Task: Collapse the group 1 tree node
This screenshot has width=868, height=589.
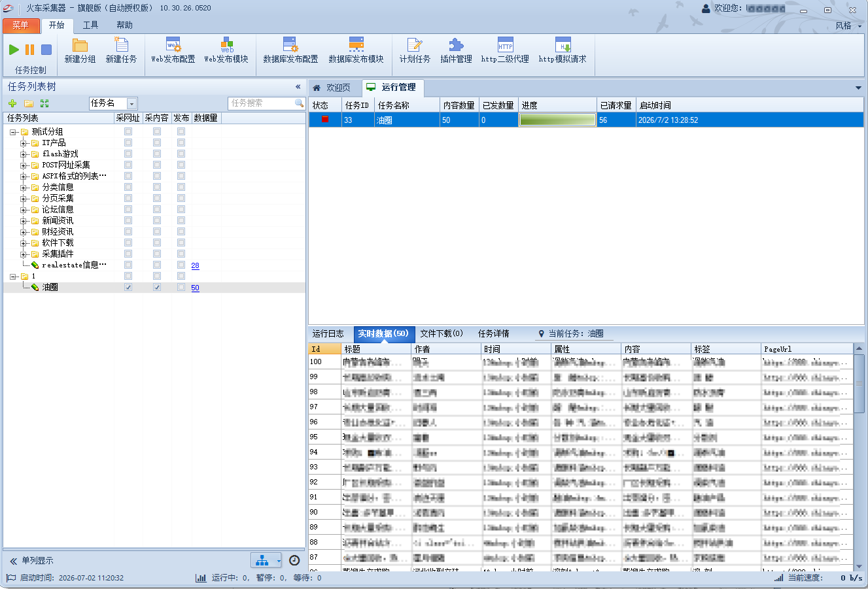Action: (13, 277)
